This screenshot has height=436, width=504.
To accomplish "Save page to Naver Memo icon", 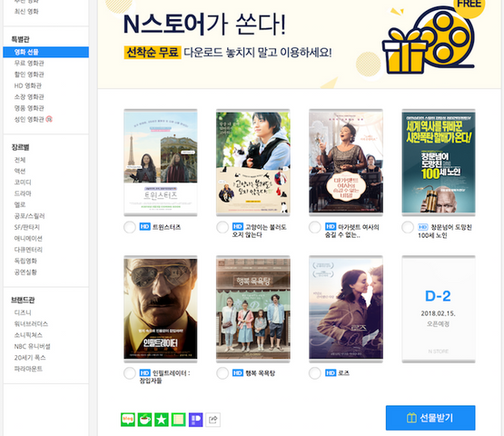I will coord(178,420).
